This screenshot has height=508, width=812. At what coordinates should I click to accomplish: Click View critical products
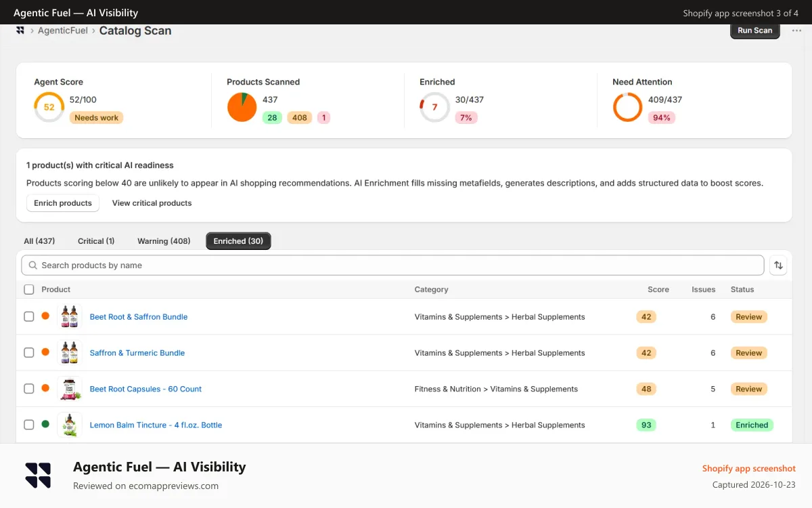coord(152,203)
